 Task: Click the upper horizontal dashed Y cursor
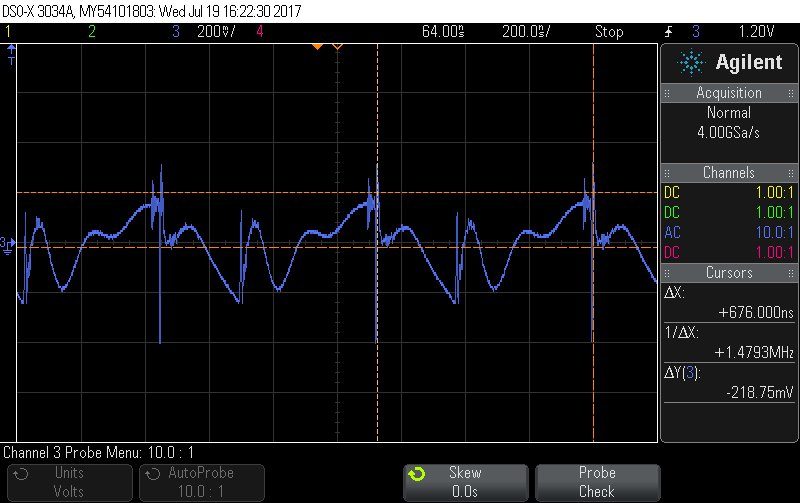point(337,192)
